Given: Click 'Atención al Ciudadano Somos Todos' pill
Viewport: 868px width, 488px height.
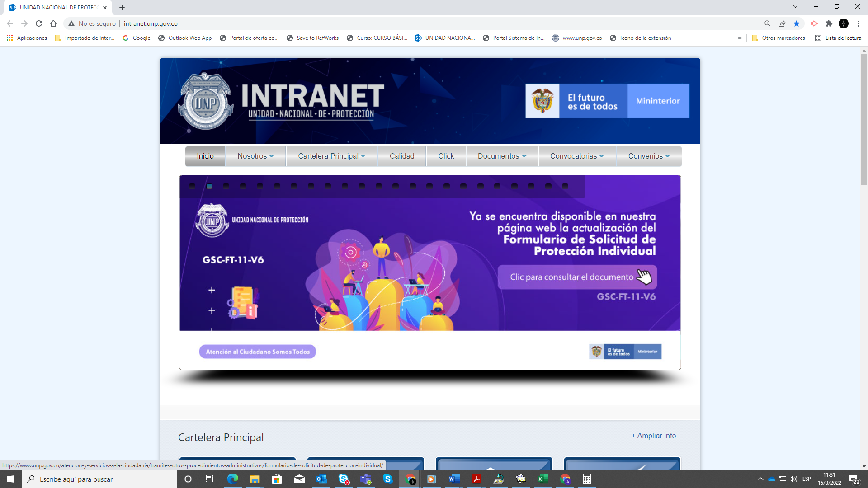Looking at the screenshot, I should click(x=258, y=352).
